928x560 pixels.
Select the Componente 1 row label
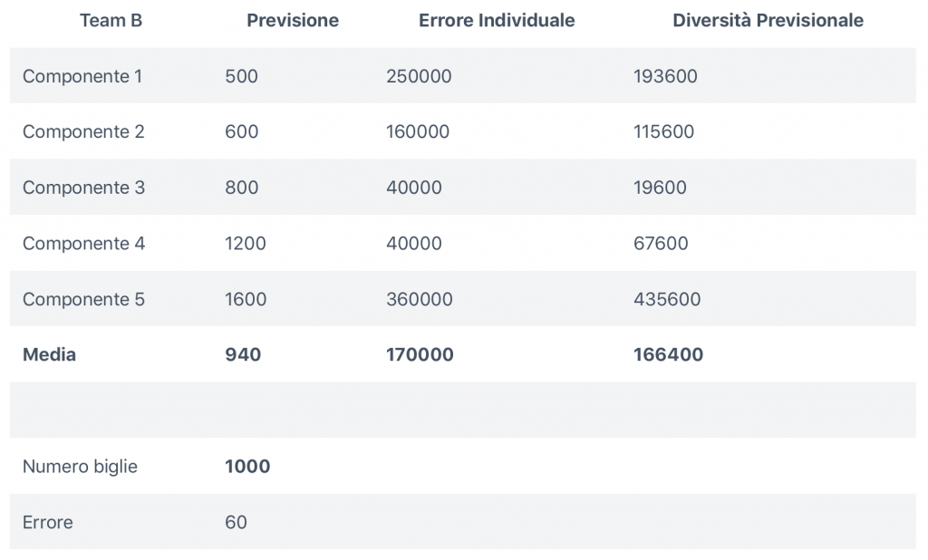click(x=82, y=76)
